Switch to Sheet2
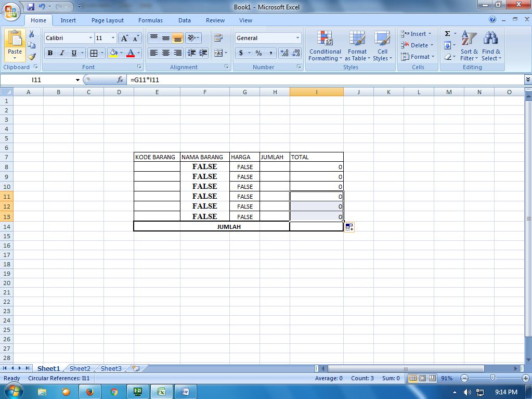The height and width of the screenshot is (399, 532). [79, 368]
